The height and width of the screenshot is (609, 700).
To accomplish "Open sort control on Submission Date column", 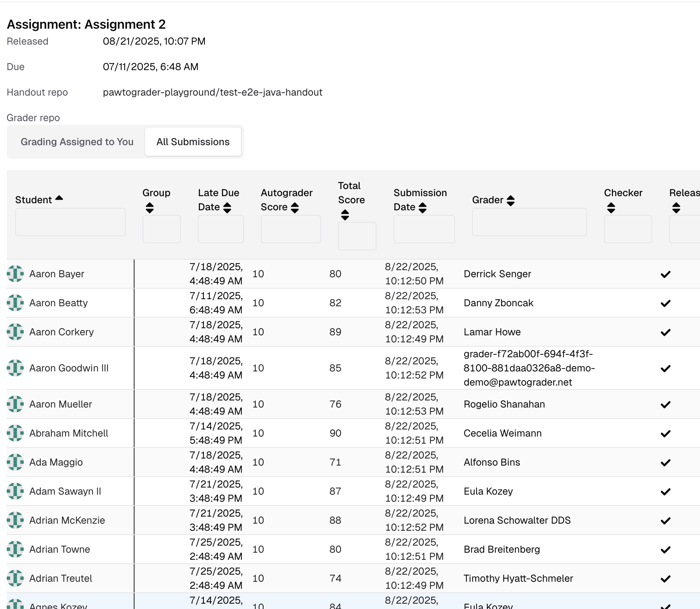I will (422, 207).
